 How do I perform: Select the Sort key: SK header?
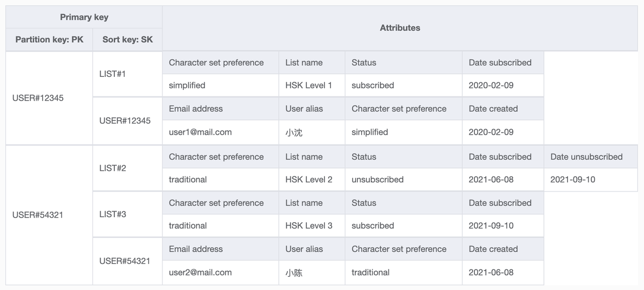pos(127,39)
